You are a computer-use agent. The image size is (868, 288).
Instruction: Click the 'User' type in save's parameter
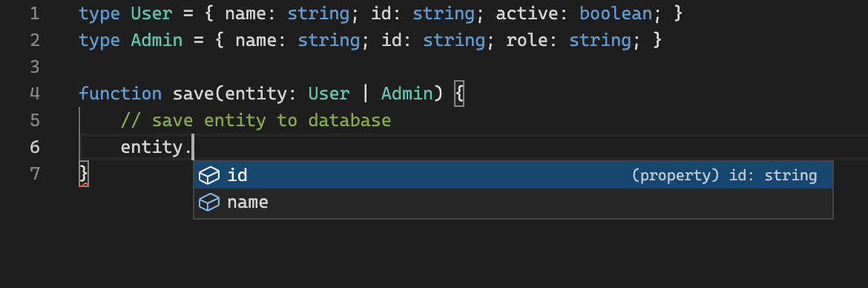pos(329,93)
